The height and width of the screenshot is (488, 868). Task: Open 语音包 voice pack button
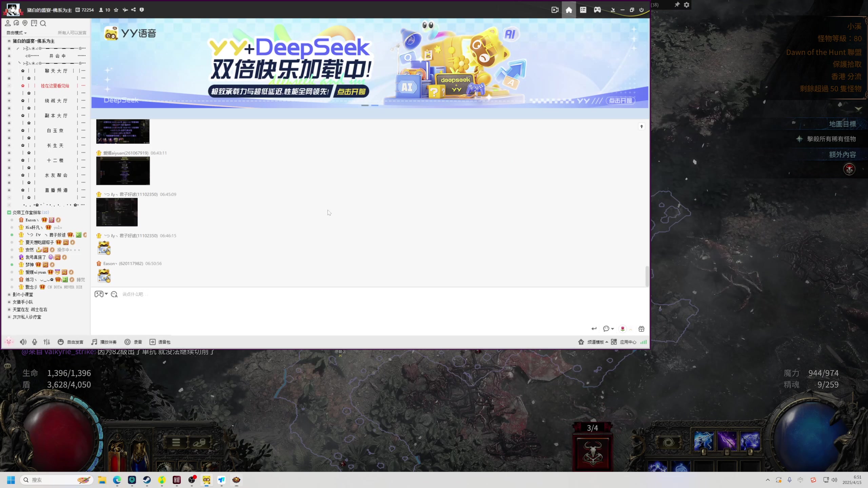click(x=160, y=342)
